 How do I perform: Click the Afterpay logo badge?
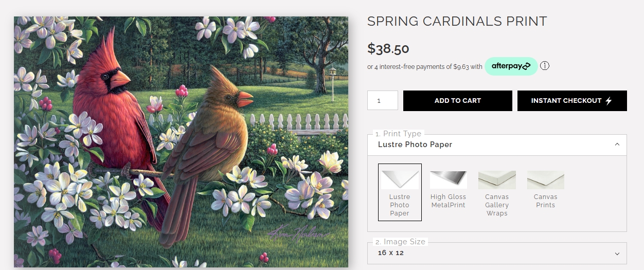point(511,66)
